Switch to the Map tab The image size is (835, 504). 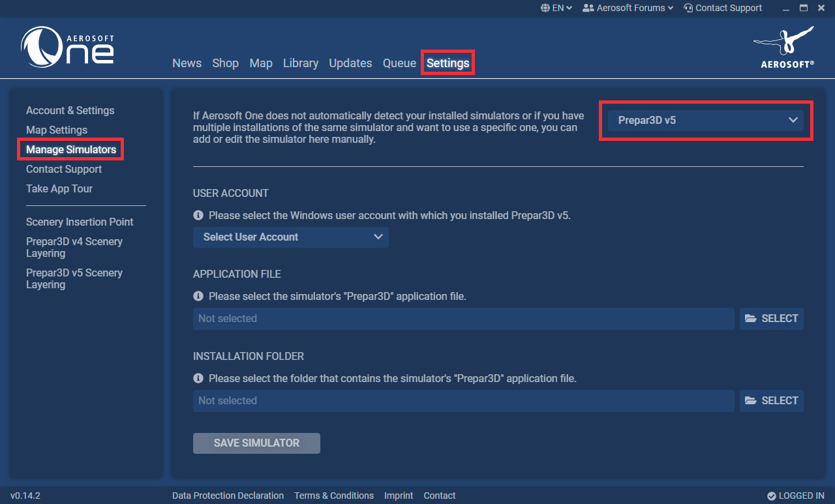pyautogui.click(x=261, y=63)
